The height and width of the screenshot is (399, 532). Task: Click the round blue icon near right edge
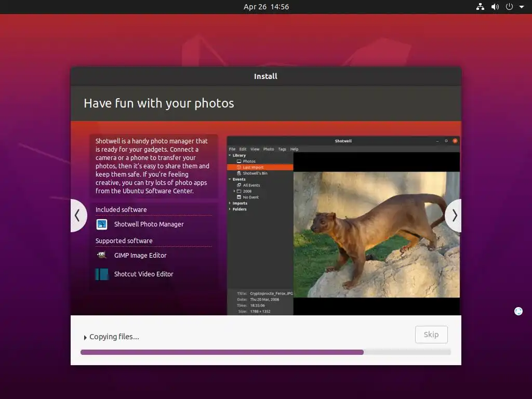click(518, 311)
